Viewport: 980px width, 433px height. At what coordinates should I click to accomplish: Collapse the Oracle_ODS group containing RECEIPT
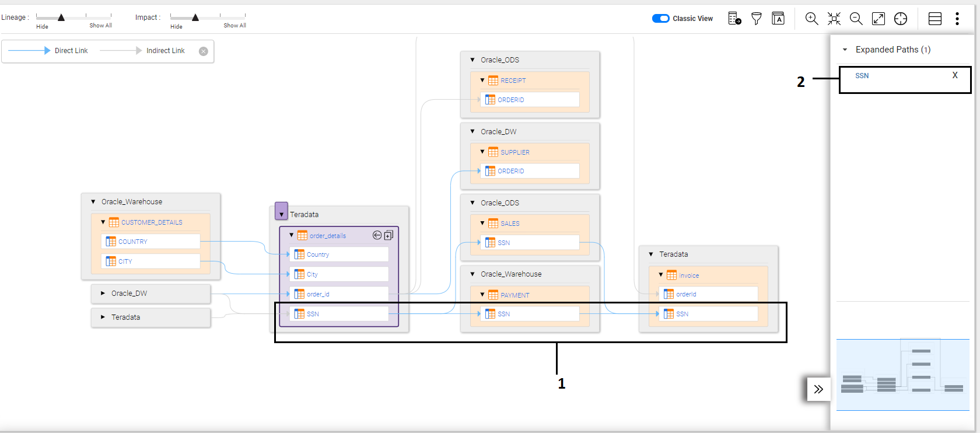click(473, 60)
